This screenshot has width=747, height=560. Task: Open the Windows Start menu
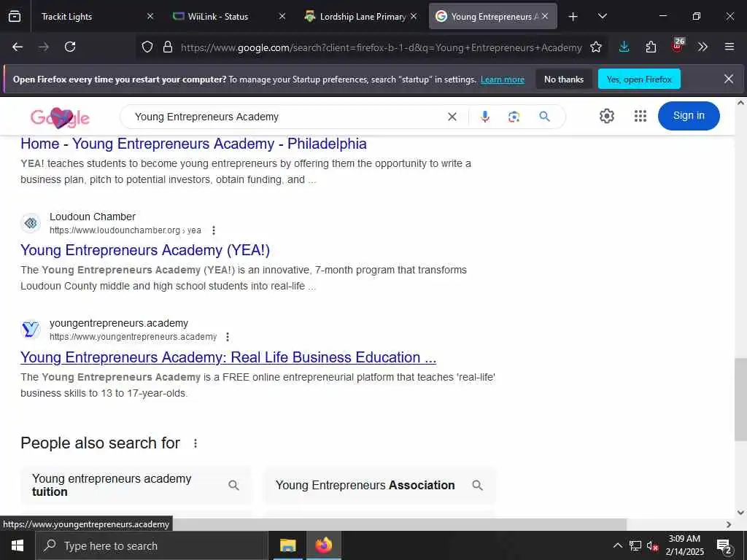point(18,545)
